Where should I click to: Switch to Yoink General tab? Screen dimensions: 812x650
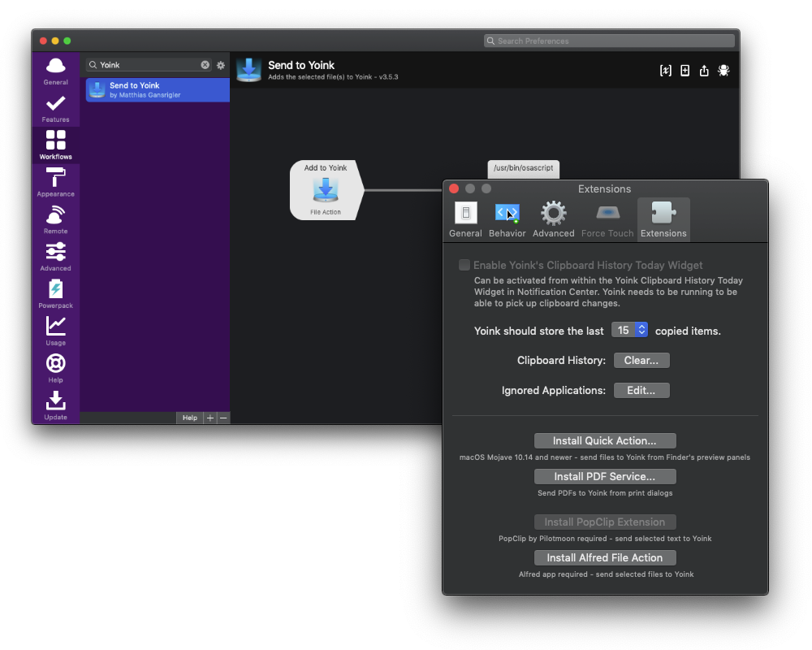pyautogui.click(x=465, y=219)
